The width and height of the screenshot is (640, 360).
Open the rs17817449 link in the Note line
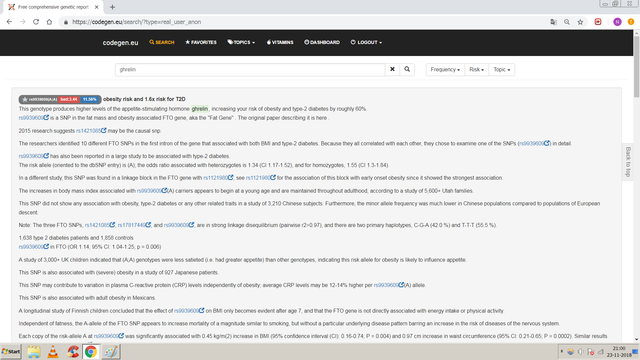tap(131, 225)
